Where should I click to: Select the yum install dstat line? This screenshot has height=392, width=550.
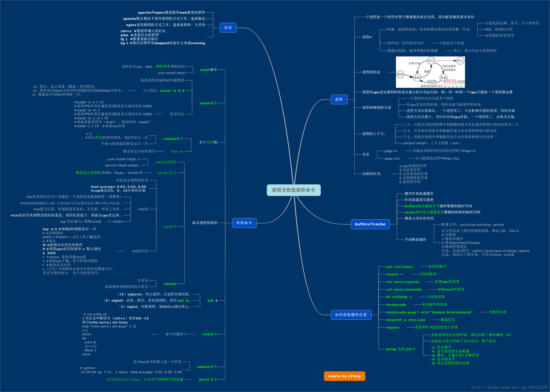click(x=171, y=73)
